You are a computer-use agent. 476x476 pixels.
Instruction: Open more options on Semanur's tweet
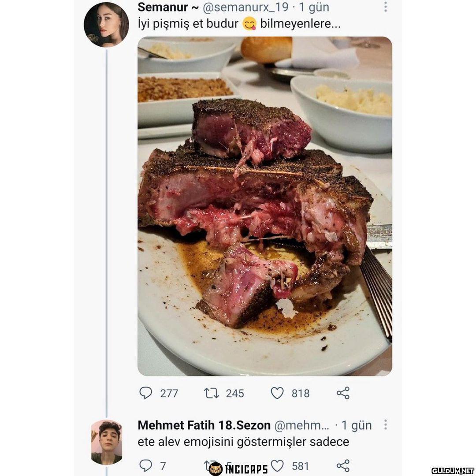[x=385, y=7]
